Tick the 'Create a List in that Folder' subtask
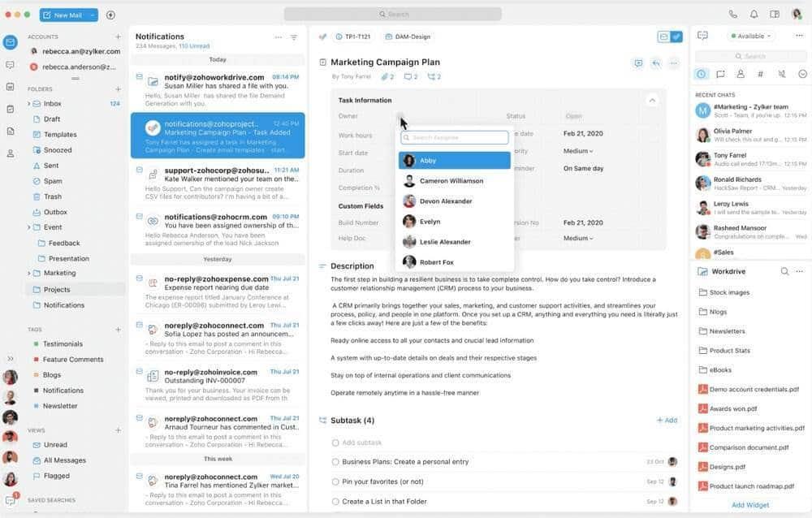Image resolution: width=812 pixels, height=518 pixels. tap(335, 502)
